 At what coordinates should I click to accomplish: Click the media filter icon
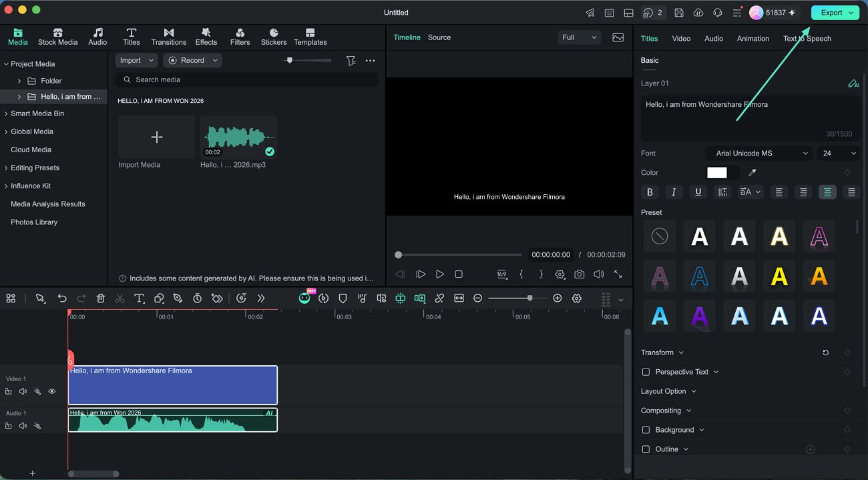click(351, 61)
